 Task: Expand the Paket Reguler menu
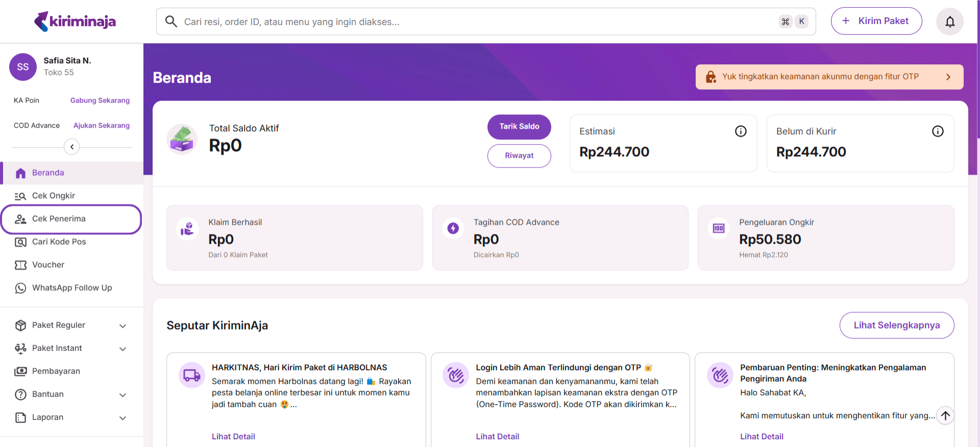[122, 326]
